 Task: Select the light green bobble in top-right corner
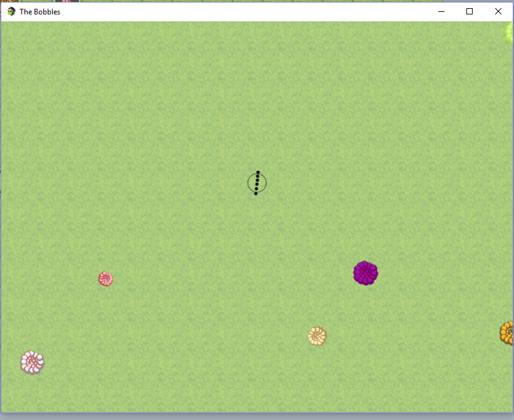pos(510,33)
